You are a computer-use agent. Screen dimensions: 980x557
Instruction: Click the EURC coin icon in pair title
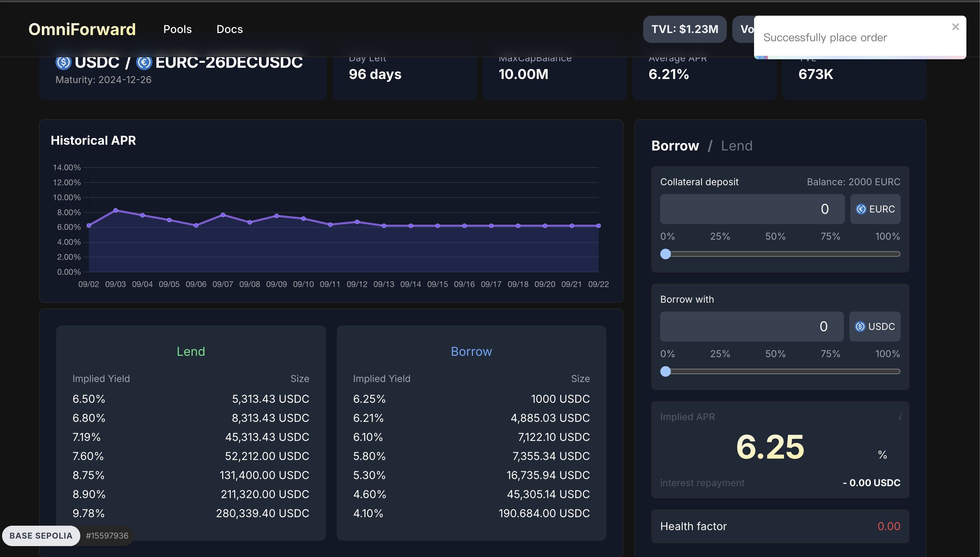(x=144, y=62)
